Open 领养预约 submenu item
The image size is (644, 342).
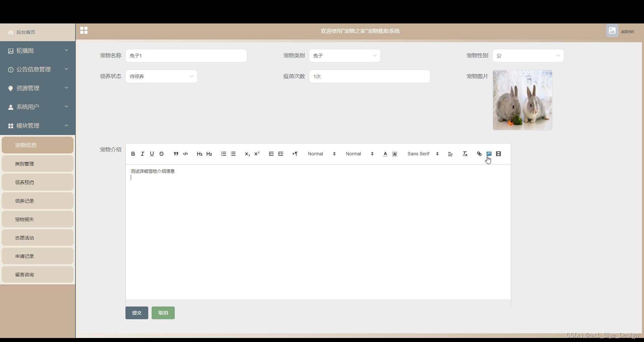pyautogui.click(x=38, y=182)
